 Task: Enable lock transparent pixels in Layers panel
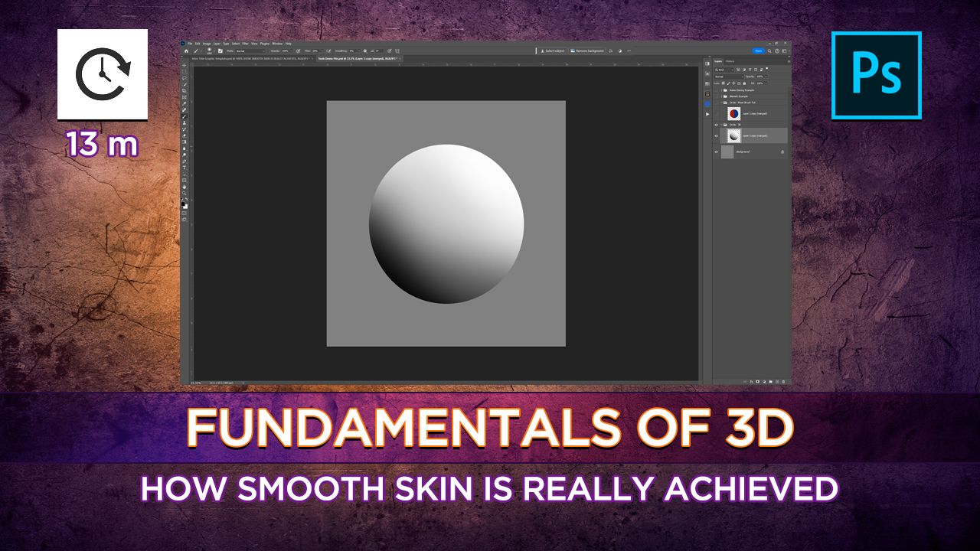click(723, 83)
